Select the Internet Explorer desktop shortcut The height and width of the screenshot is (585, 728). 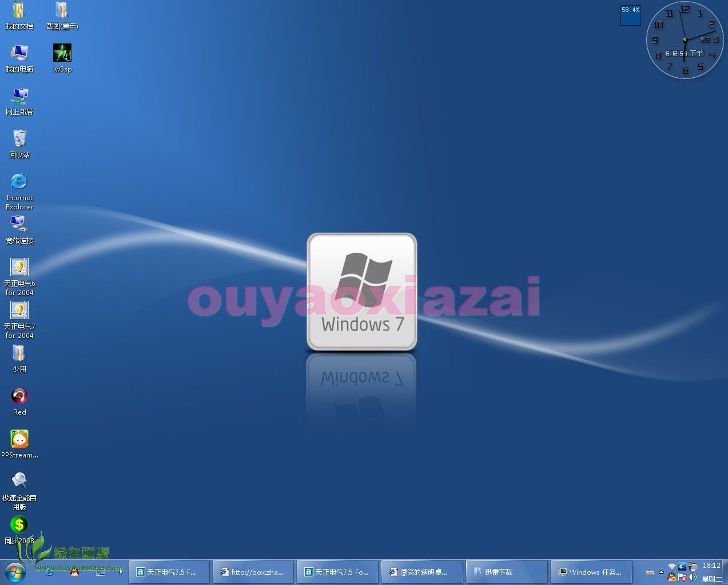pos(19,192)
